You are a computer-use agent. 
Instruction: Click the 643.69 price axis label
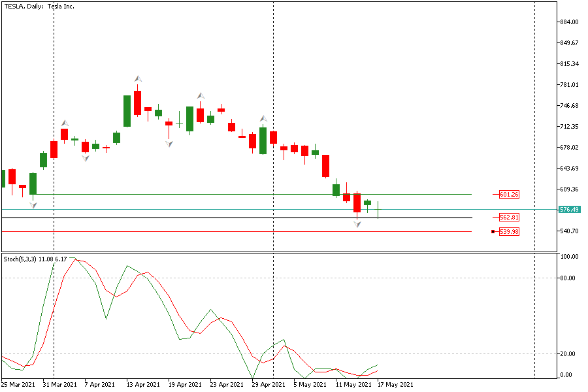tap(569, 169)
